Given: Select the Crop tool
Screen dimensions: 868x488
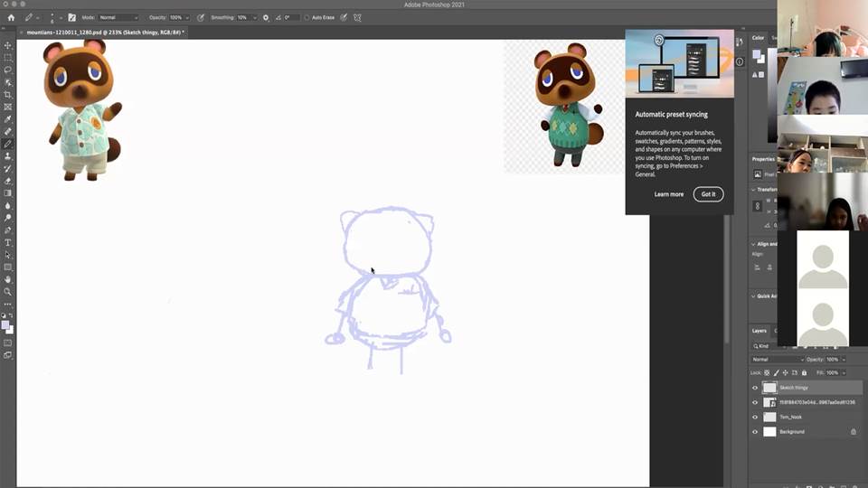Looking at the screenshot, I should point(8,95).
